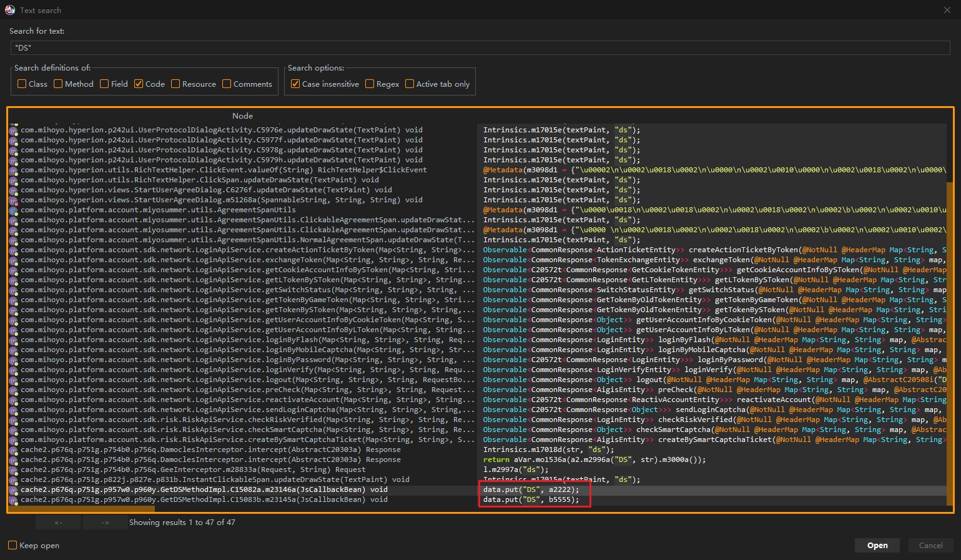Click red-dot method icon of StartUserAgreeDialog.m51268a
This screenshot has width=961, height=560.
point(14,200)
